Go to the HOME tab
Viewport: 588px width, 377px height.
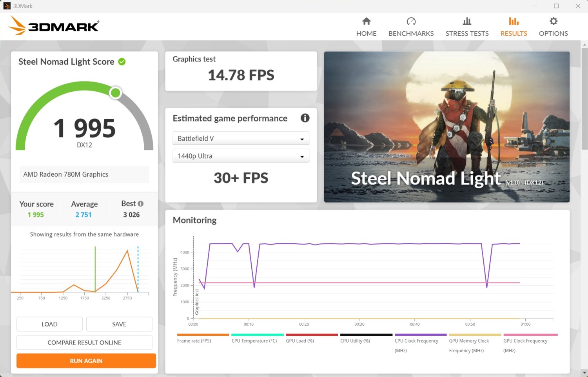[x=366, y=33]
